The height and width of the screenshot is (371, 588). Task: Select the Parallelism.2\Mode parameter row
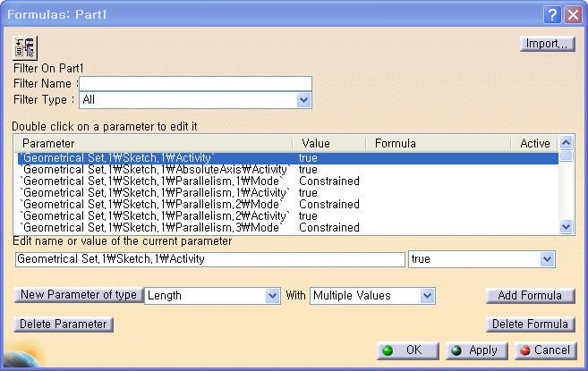click(x=288, y=204)
